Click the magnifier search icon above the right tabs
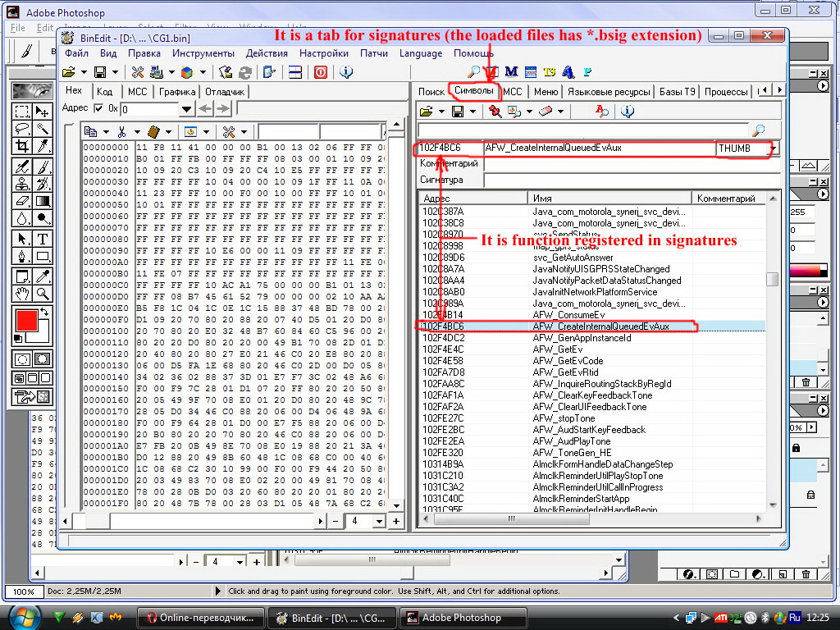This screenshot has height=630, width=840. coord(473,72)
